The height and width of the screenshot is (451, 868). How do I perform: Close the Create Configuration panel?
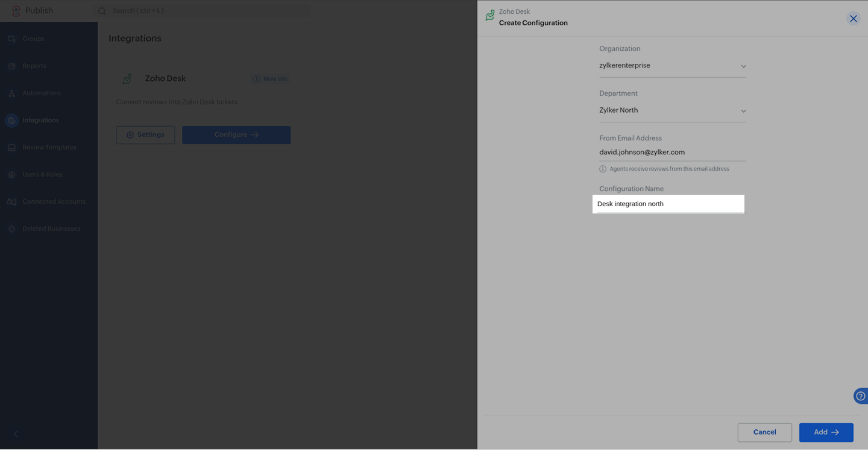(x=854, y=19)
